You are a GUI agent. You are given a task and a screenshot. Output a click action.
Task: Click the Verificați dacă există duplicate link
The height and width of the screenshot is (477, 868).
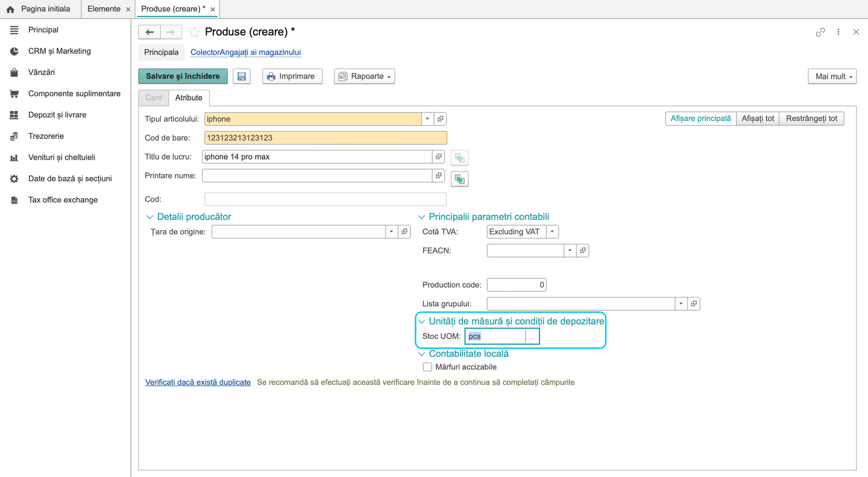click(198, 382)
